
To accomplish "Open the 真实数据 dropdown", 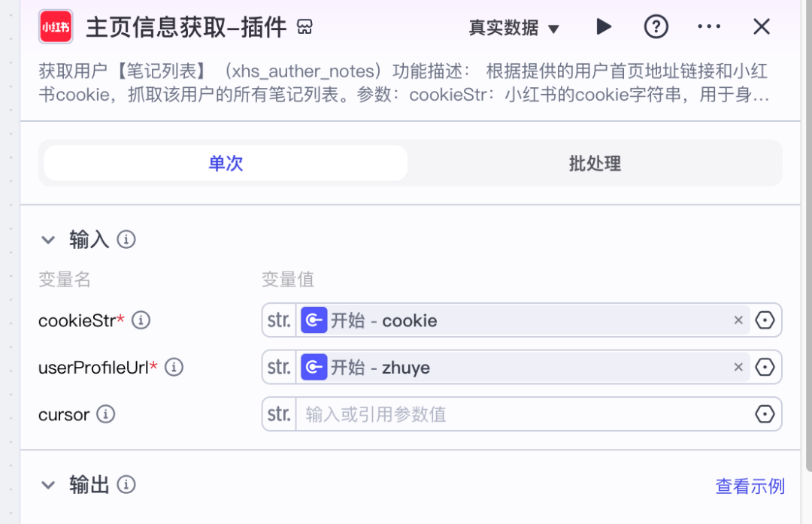I will coord(514,29).
